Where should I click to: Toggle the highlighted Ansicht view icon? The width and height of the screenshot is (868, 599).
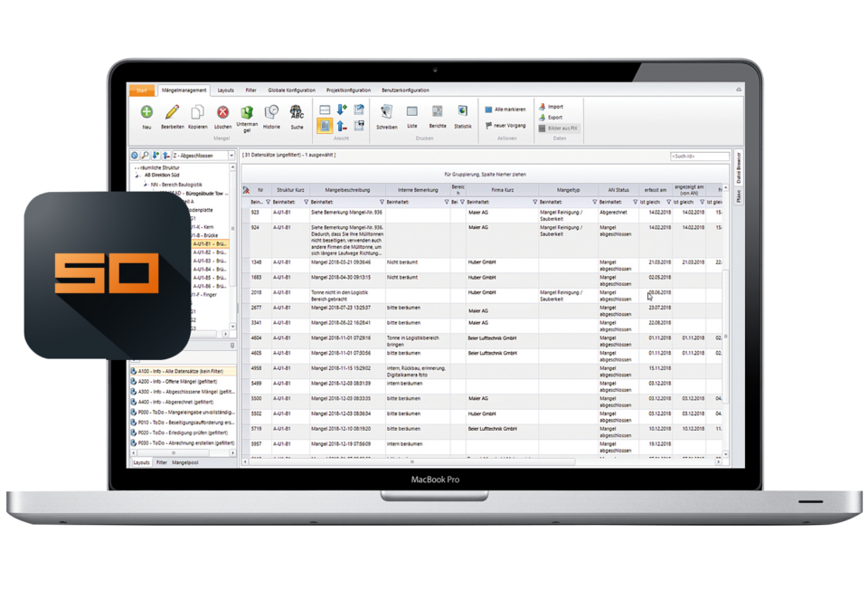click(x=325, y=126)
